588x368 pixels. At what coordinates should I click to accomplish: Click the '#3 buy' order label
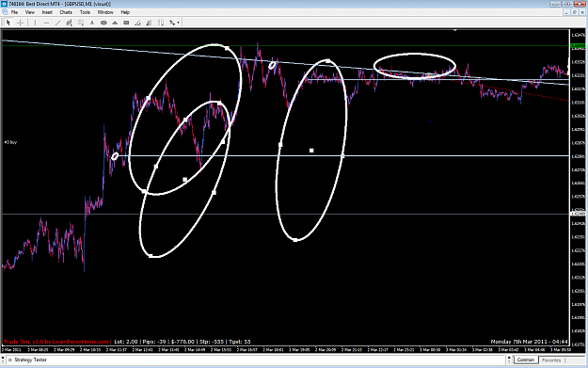(x=10, y=142)
